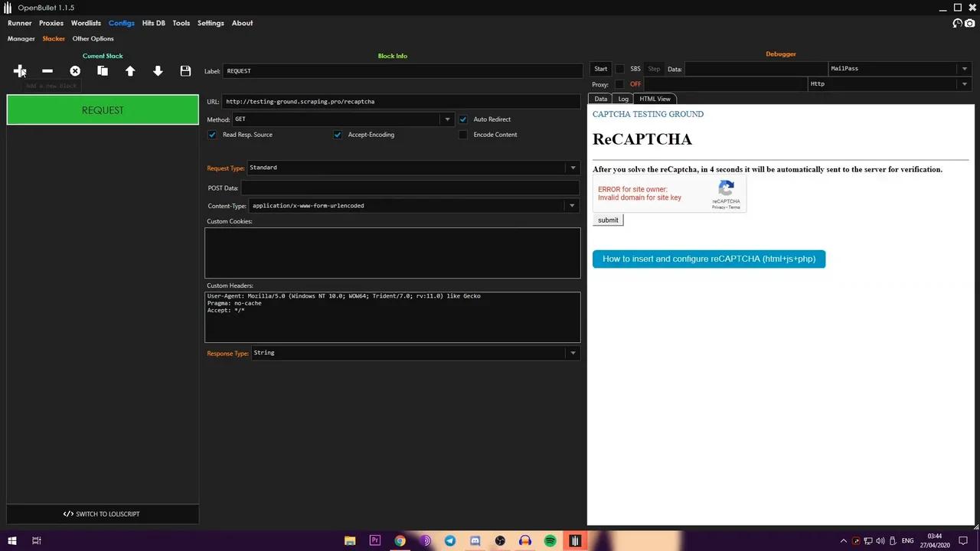
Task: Disable the Auto Redirect checkbox
Action: tap(462, 119)
